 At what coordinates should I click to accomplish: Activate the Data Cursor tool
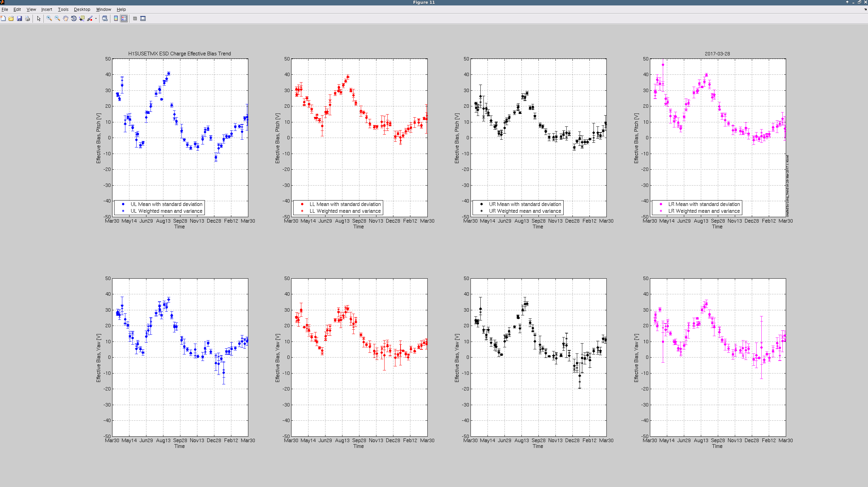82,18
